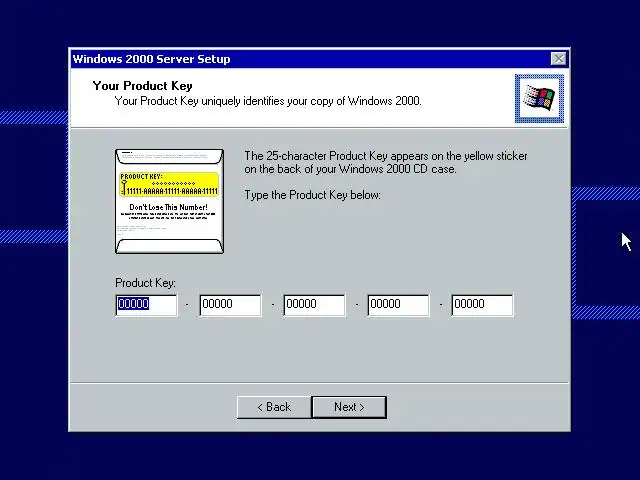The width and height of the screenshot is (640, 480).
Task: Go Back to the previous step
Action: click(274, 407)
